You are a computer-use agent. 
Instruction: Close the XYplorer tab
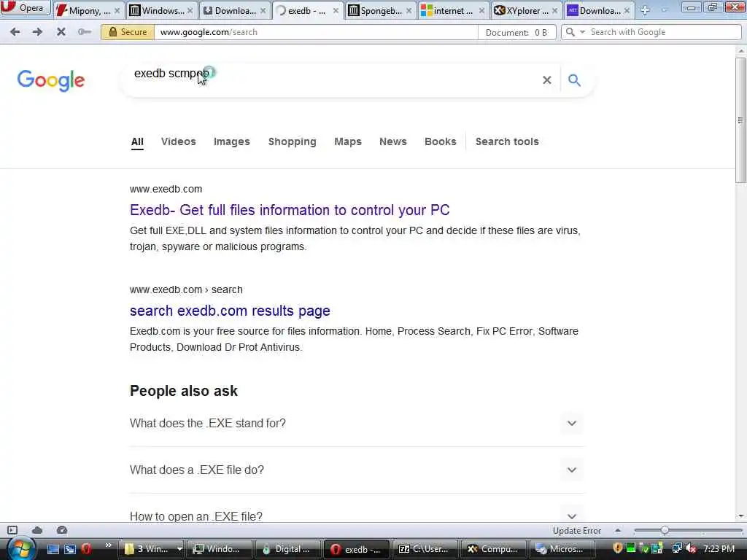[x=554, y=10]
